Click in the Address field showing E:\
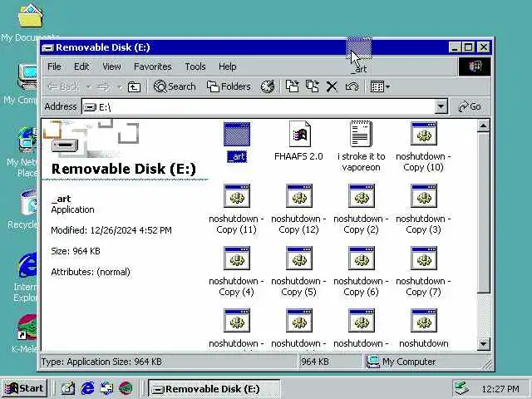 coord(259,107)
